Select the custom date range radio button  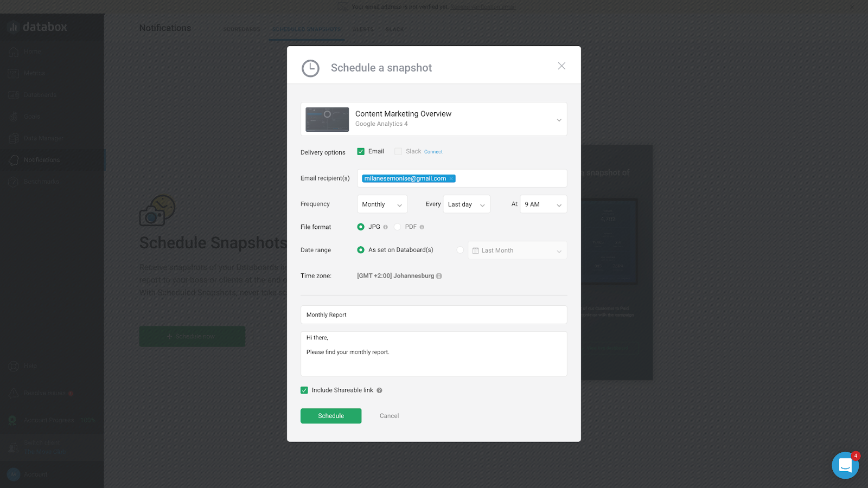click(x=460, y=250)
